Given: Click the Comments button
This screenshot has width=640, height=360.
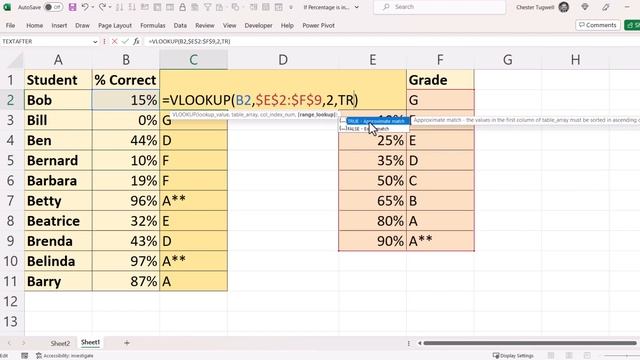Looking at the screenshot, I should click(x=598, y=25).
